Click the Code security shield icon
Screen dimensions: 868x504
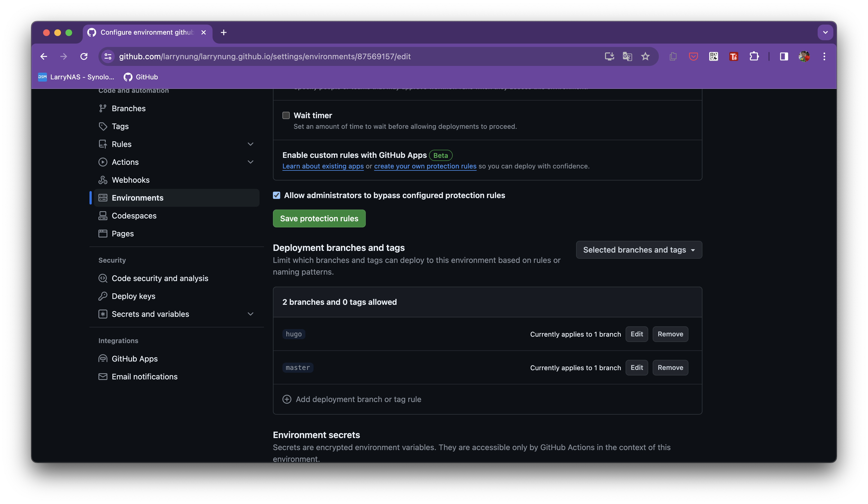103,278
